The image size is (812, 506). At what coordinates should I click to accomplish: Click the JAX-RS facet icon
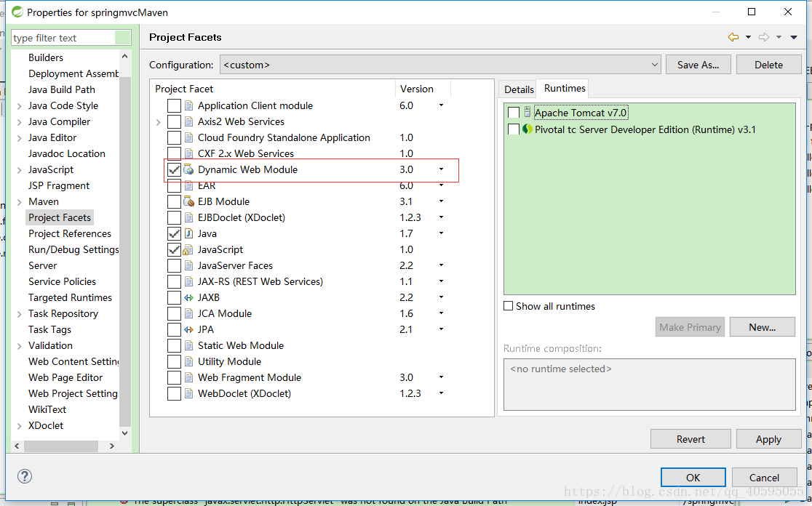coord(188,282)
